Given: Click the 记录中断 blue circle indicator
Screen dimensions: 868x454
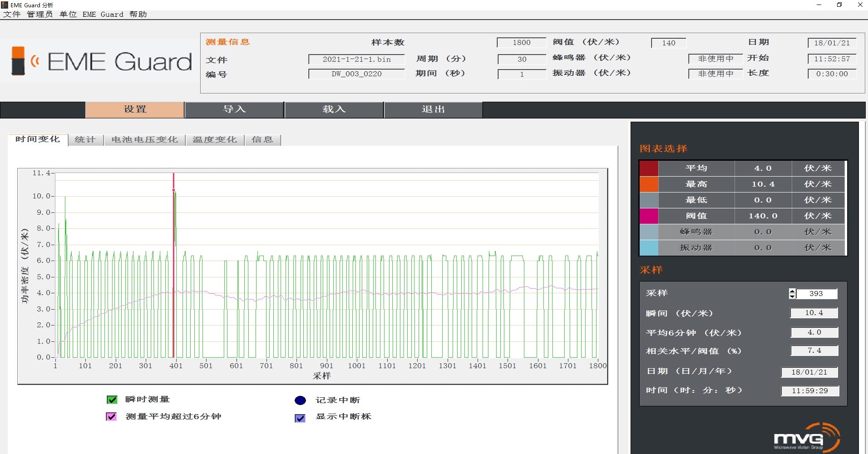Looking at the screenshot, I should tap(300, 400).
